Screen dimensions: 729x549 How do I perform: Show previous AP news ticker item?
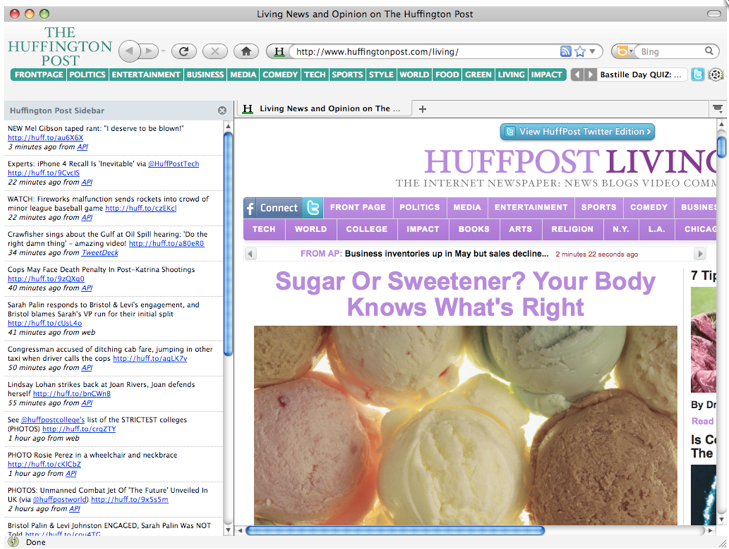[x=251, y=254]
